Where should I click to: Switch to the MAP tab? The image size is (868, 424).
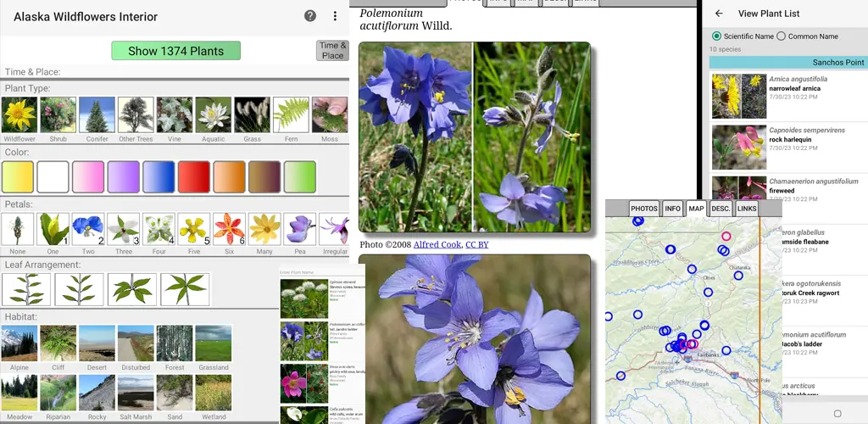tap(697, 209)
